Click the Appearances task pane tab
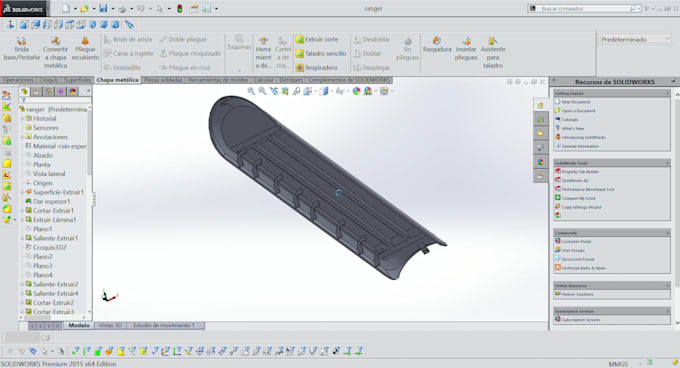This screenshot has width=680, height=368. point(540,162)
